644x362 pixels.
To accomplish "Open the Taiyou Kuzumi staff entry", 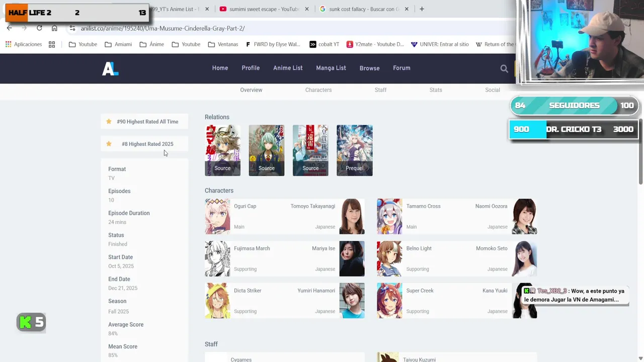I will (x=419, y=359).
